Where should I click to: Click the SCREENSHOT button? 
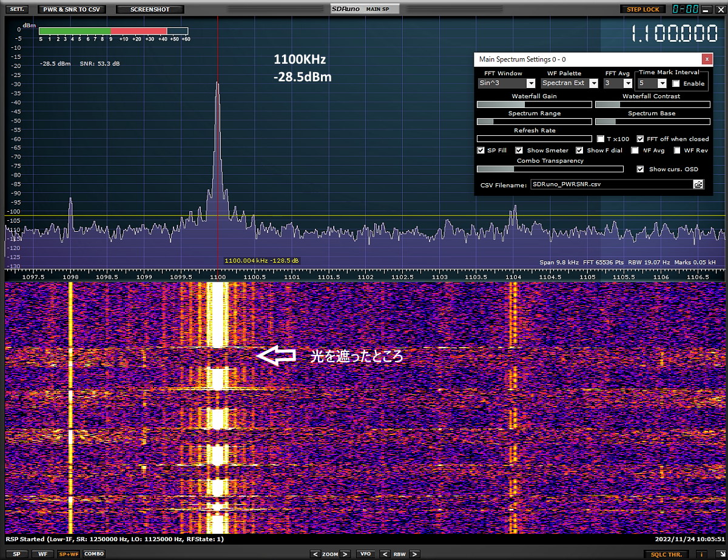pos(150,10)
